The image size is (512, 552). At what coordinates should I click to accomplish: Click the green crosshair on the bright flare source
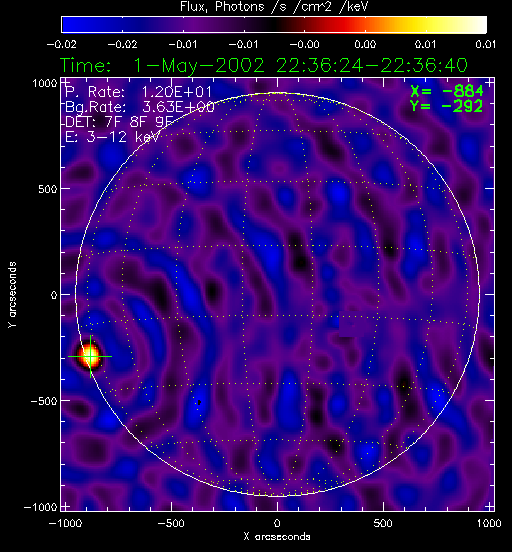pos(90,356)
